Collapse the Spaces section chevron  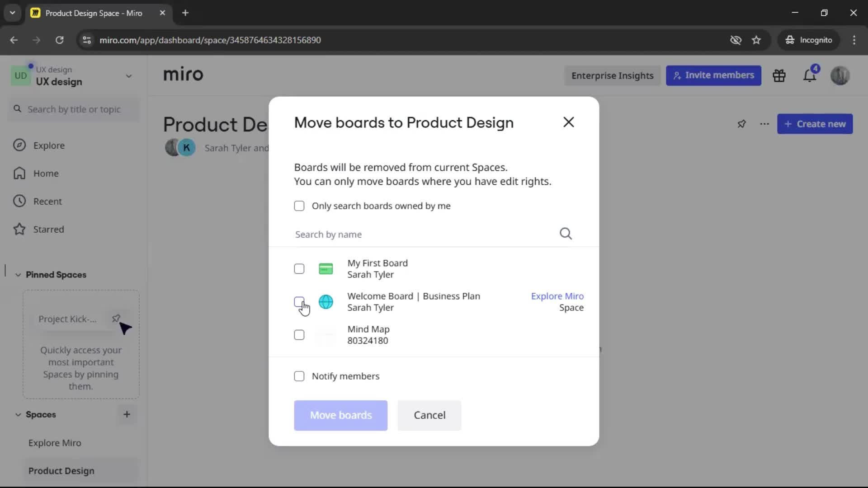[x=18, y=414]
